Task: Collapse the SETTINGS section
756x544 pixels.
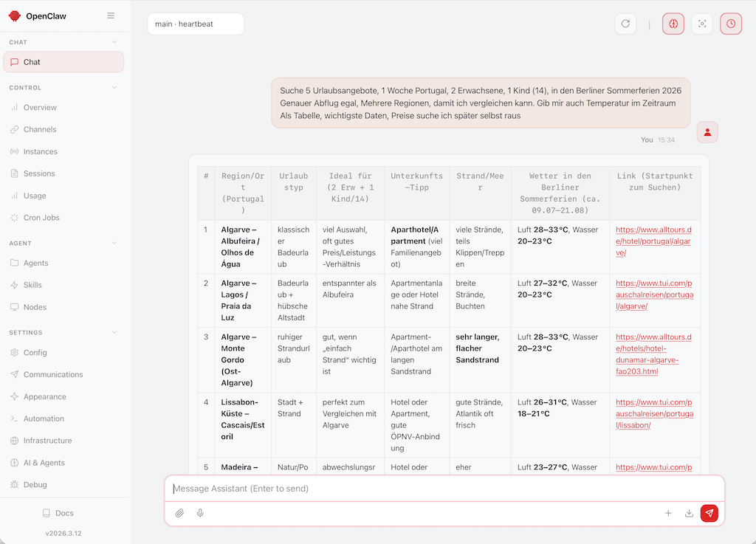Action: coord(114,331)
